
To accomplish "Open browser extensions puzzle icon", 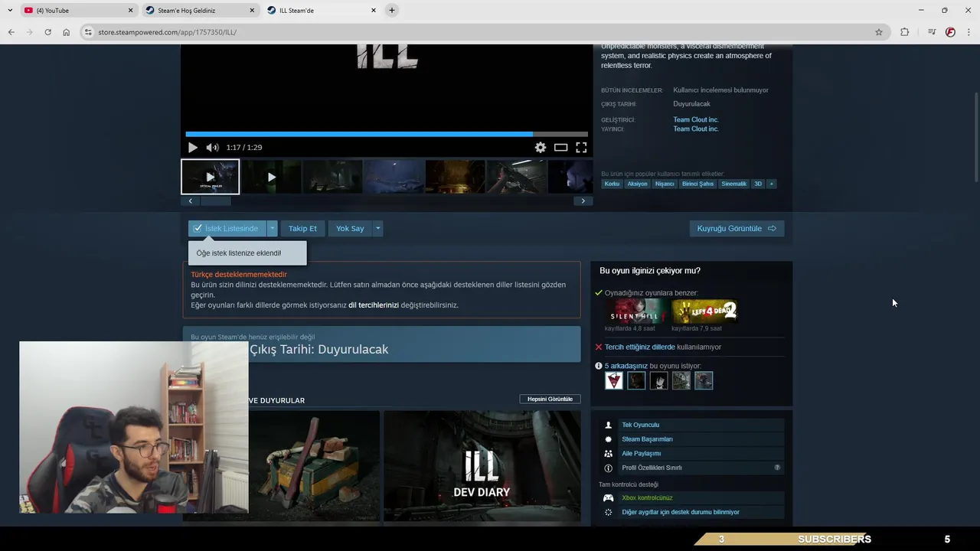I will coord(904,32).
